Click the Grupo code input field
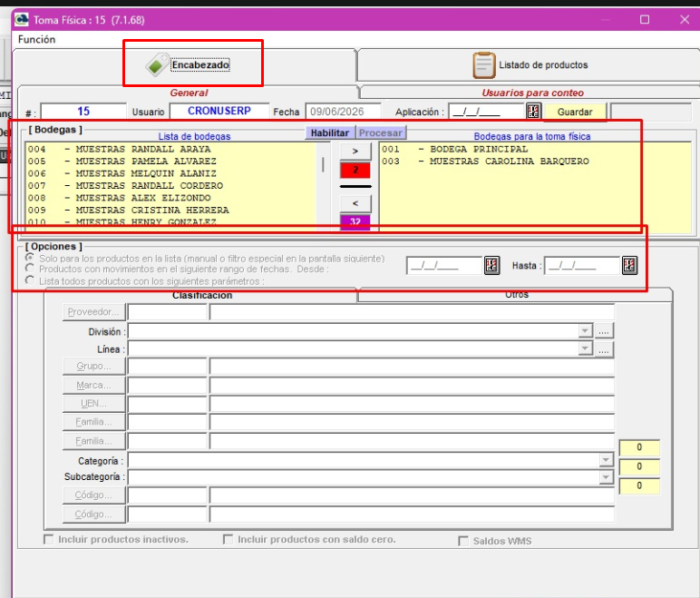This screenshot has width=700, height=598. pos(168,366)
